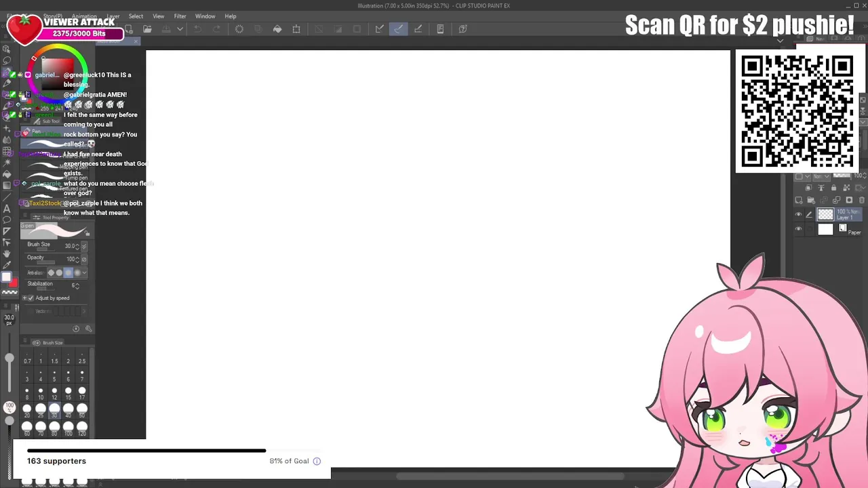Select the Balloon tool
This screenshot has width=868, height=488.
point(7,220)
